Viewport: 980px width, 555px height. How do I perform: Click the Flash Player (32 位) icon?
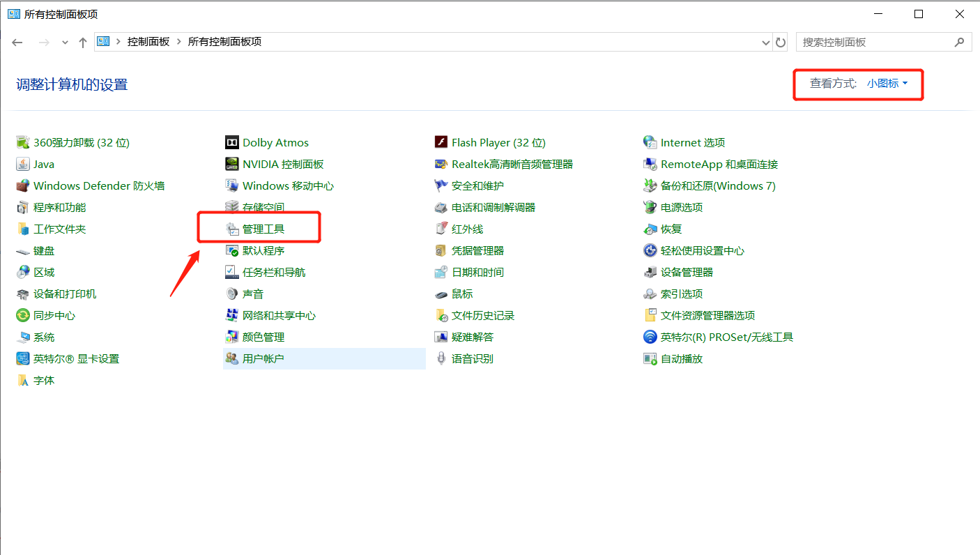pyautogui.click(x=441, y=143)
